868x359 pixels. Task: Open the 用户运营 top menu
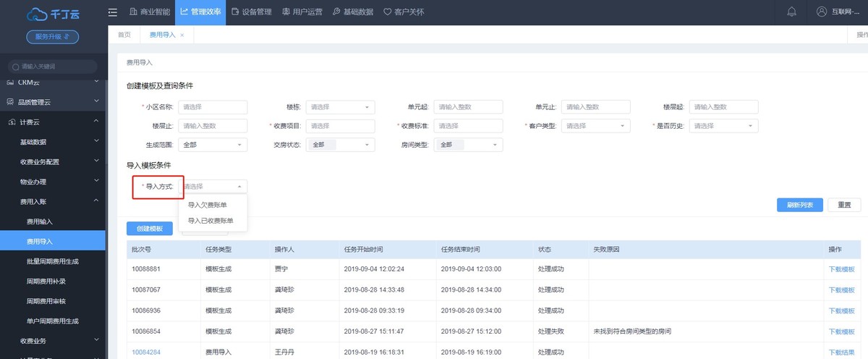[303, 12]
